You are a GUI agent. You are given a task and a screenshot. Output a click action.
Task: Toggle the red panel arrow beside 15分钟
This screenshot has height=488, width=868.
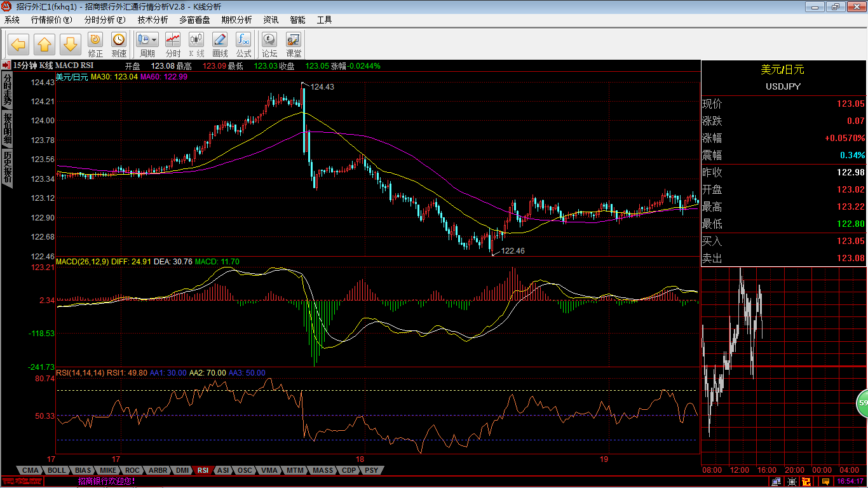point(6,65)
